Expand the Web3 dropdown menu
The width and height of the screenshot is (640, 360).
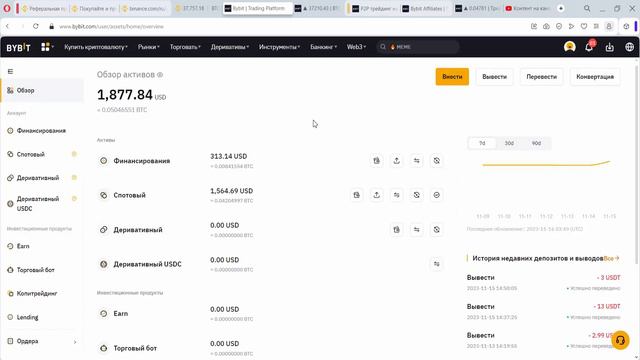click(356, 47)
